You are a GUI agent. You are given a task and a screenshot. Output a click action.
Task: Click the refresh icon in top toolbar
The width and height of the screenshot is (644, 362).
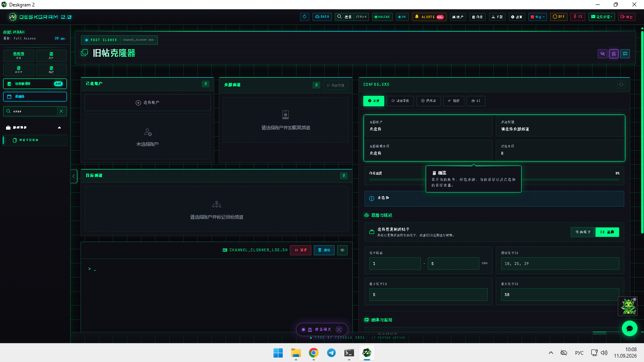click(304, 17)
